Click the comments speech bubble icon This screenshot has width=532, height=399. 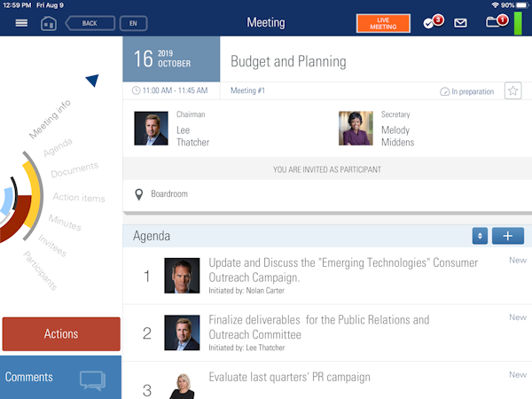coord(92,379)
